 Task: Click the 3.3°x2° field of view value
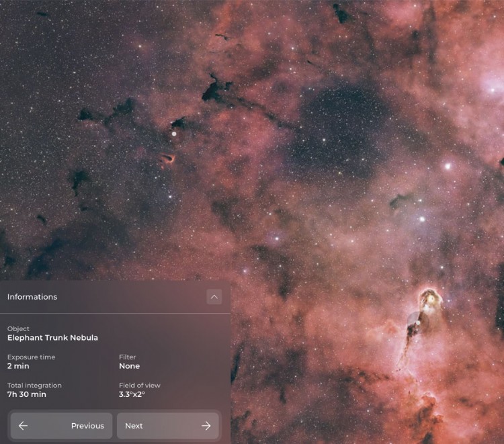[132, 394]
